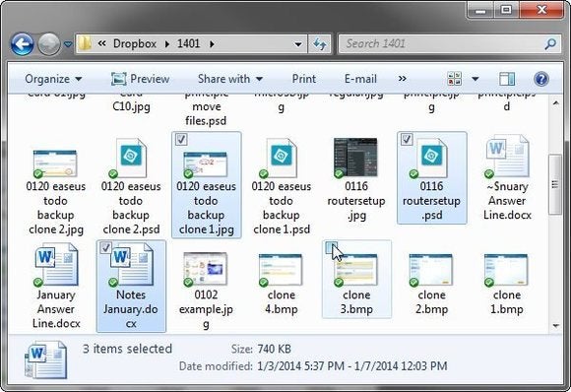Click the move files.psd file name
Viewport: 571px width, 392px height.
point(206,113)
